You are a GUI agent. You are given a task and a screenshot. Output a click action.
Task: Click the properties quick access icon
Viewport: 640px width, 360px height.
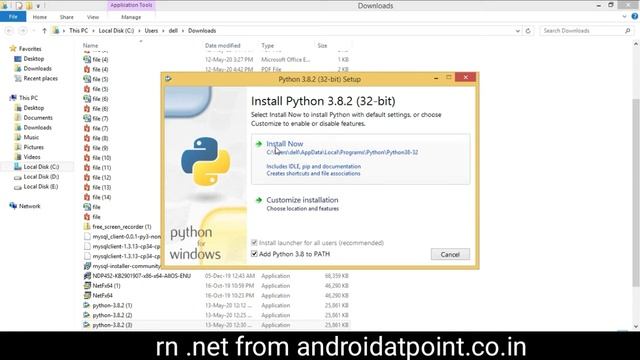tap(19, 6)
